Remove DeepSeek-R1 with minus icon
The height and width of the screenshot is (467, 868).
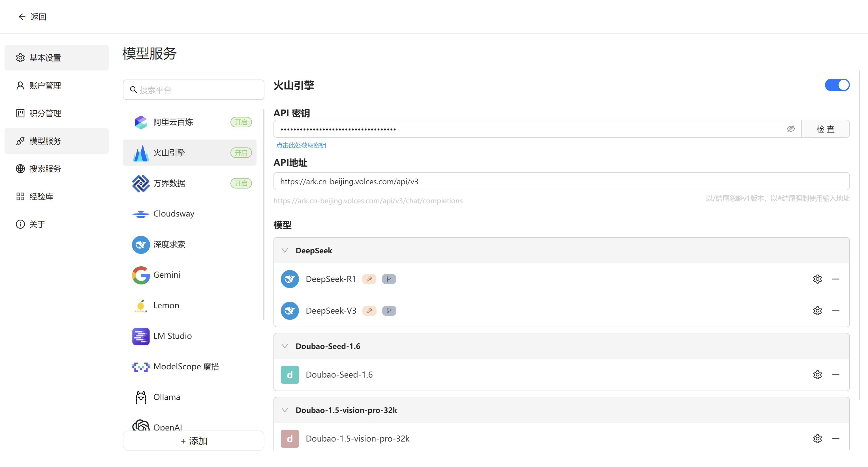[836, 279]
